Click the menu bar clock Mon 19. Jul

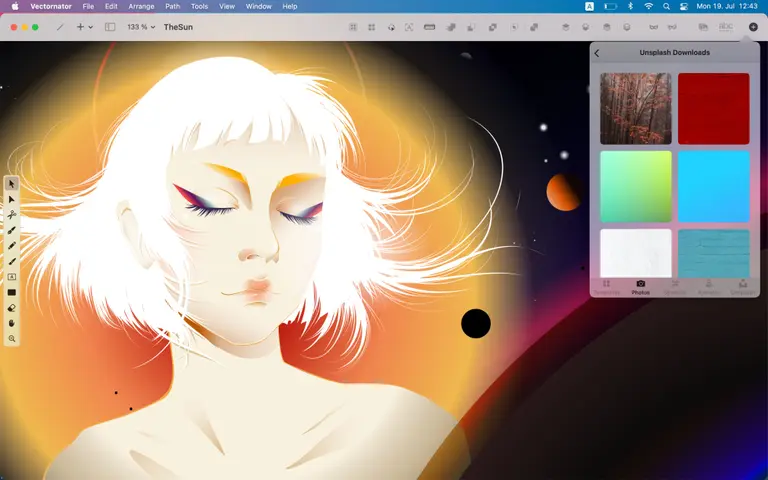pyautogui.click(x=727, y=6)
